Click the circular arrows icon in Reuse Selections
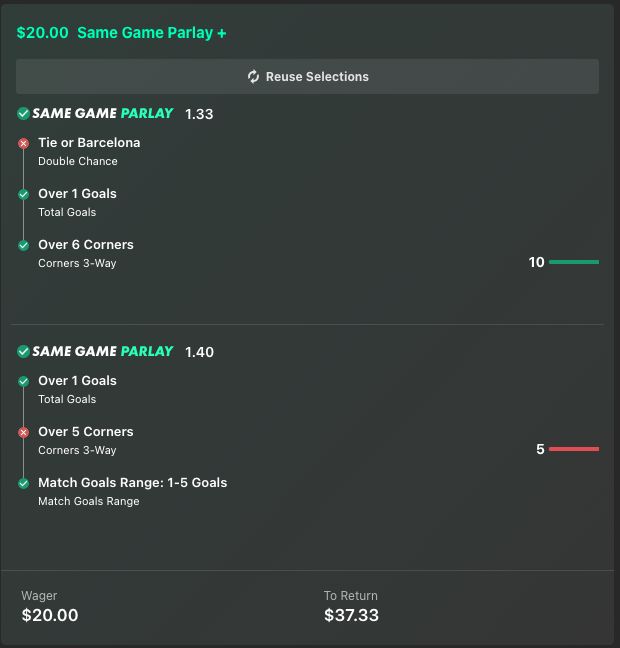Screen dimensions: 620x648 [254, 77]
